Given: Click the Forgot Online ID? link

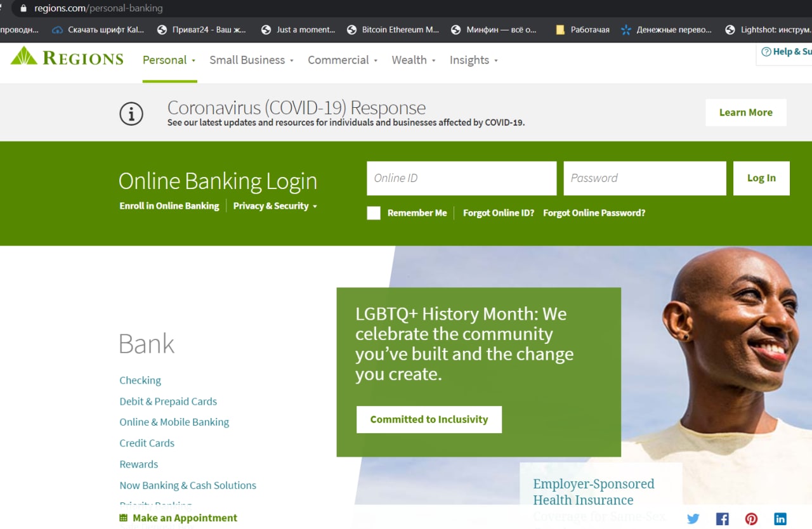Looking at the screenshot, I should click(x=499, y=213).
